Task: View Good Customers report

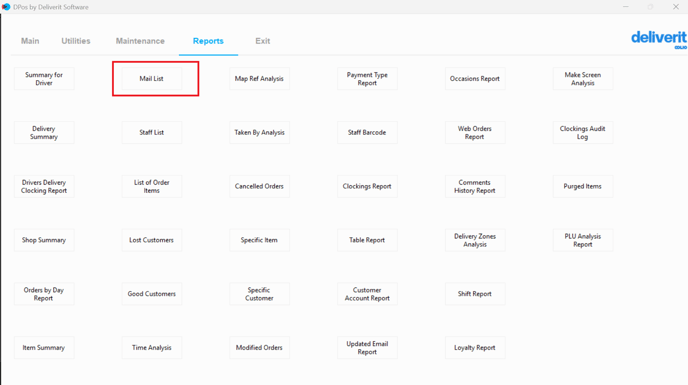Action: (151, 294)
